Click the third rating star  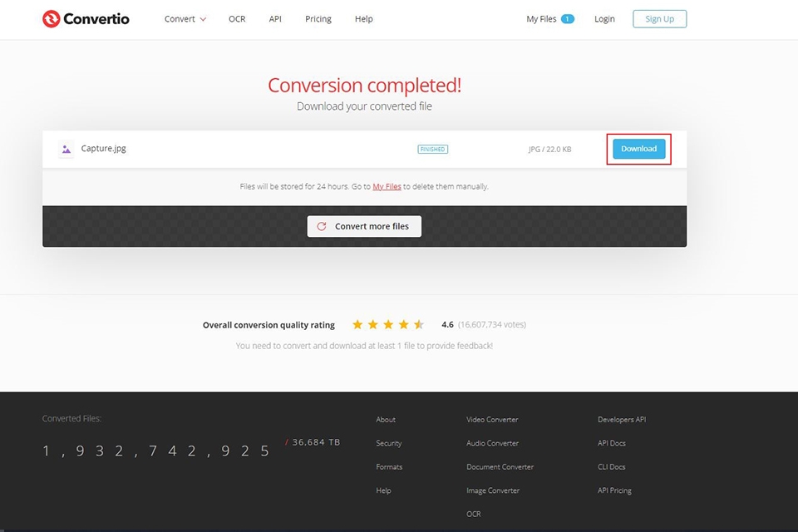(388, 324)
